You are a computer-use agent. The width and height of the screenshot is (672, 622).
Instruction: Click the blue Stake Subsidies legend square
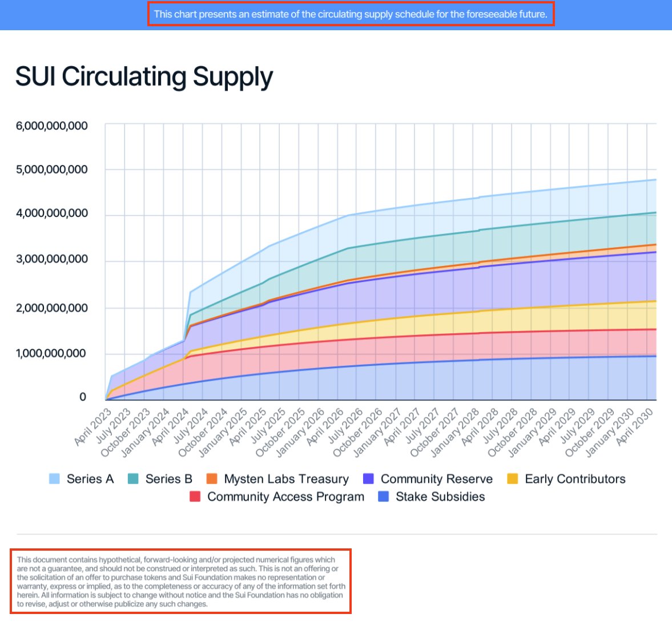(384, 497)
